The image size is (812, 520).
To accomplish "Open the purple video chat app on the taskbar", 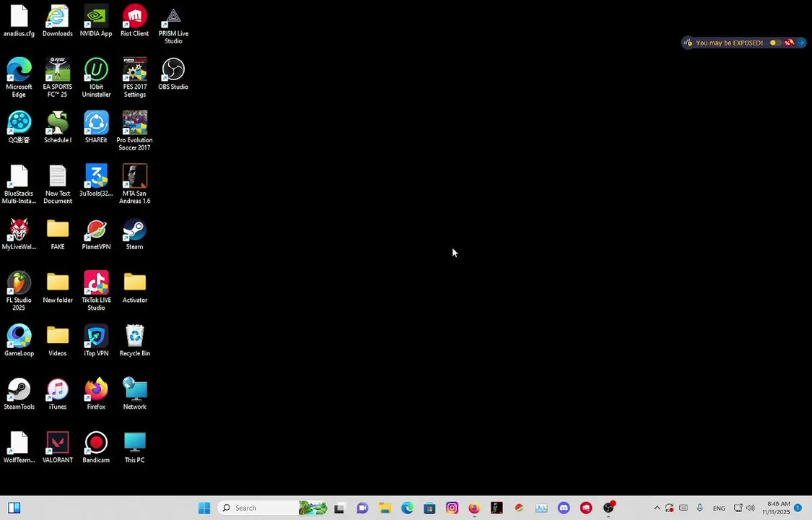I will [x=362, y=508].
